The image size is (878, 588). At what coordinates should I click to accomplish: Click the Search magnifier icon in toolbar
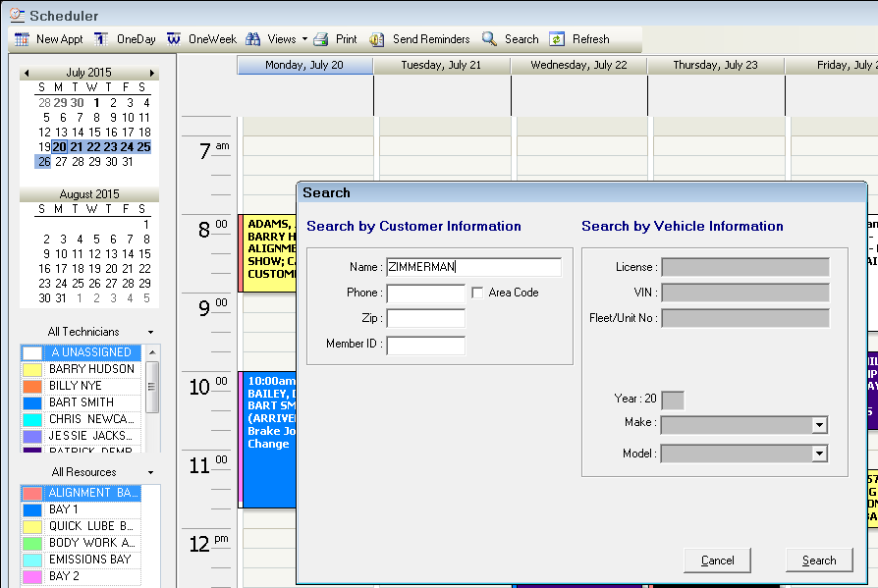click(489, 39)
